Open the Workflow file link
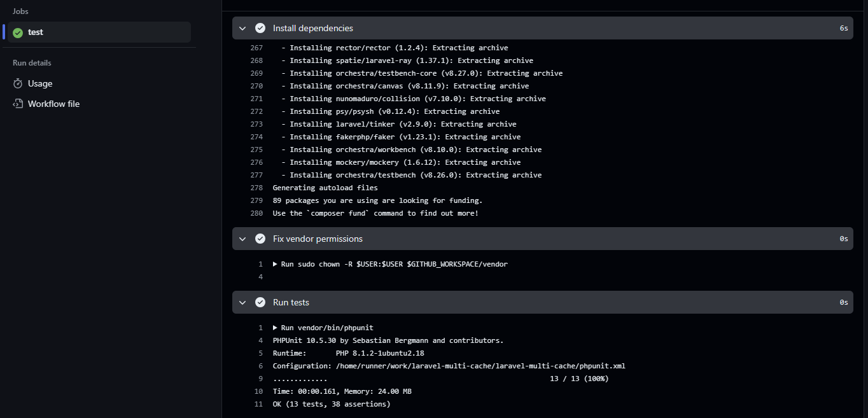 pos(53,104)
